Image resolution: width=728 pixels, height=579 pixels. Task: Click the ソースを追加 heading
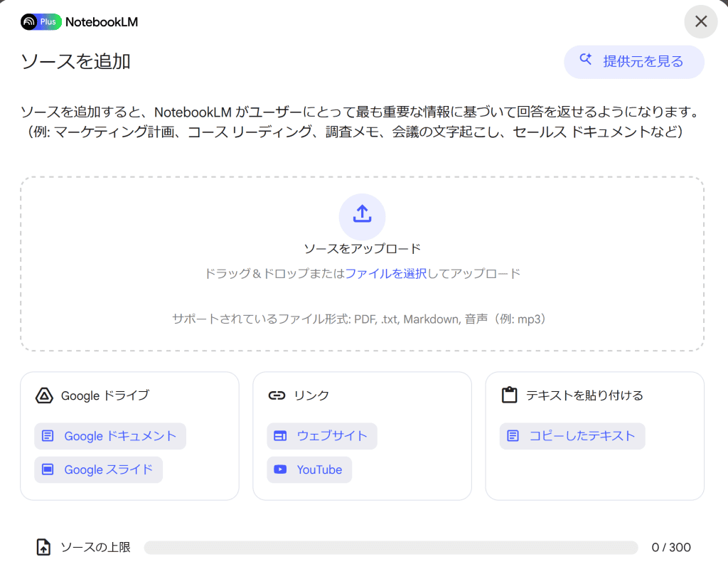point(75,62)
